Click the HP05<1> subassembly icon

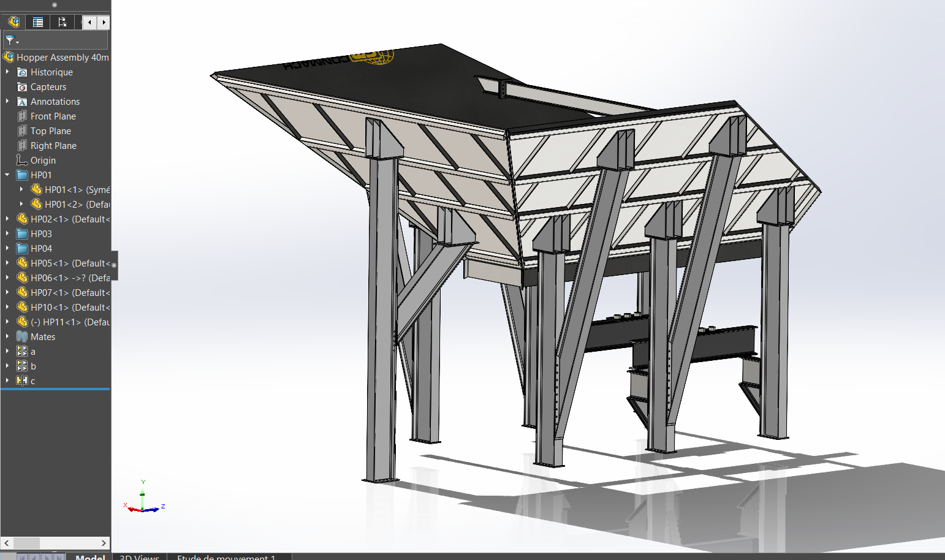point(22,263)
